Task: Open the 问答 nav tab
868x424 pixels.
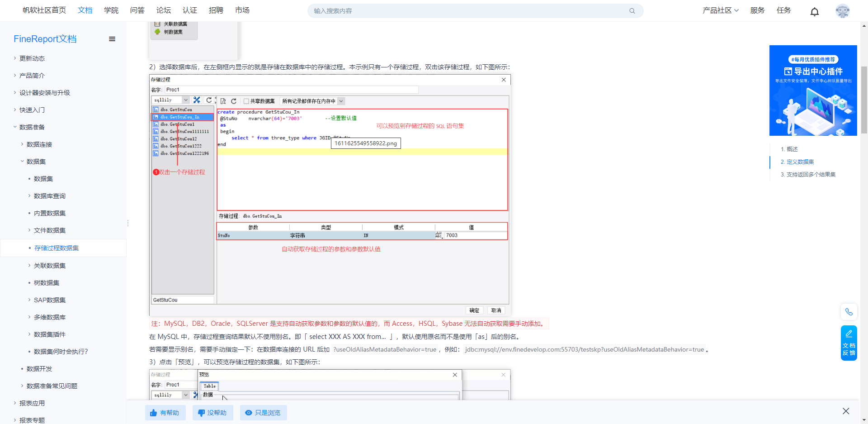Action: [x=137, y=10]
